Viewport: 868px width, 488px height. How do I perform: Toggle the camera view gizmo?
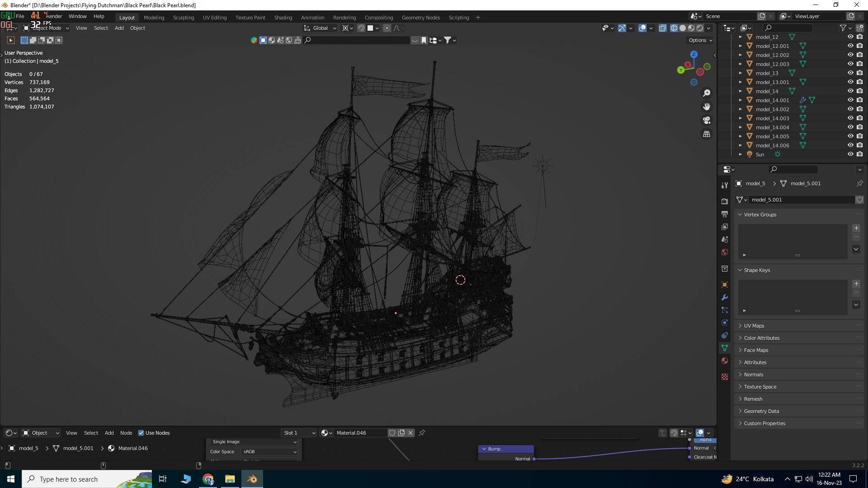pos(707,120)
